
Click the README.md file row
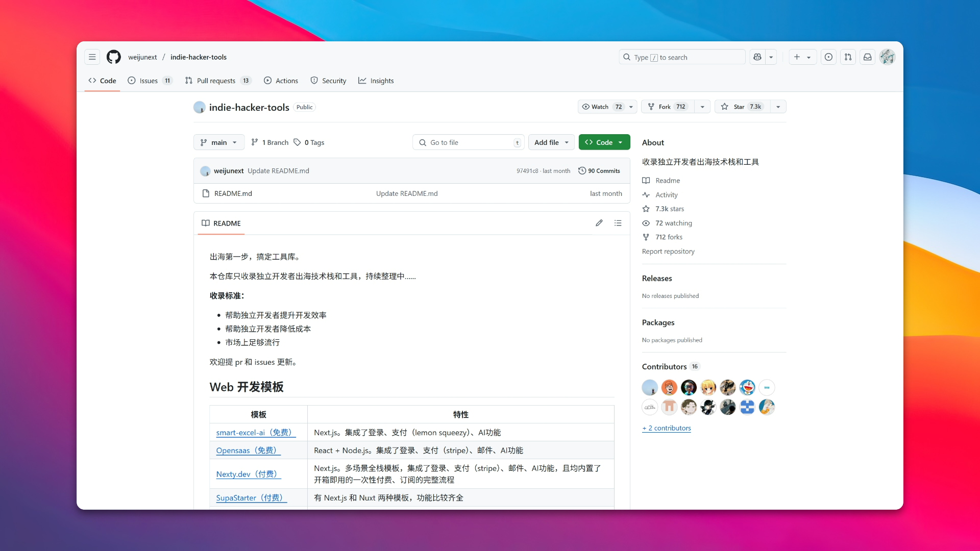[x=412, y=193]
